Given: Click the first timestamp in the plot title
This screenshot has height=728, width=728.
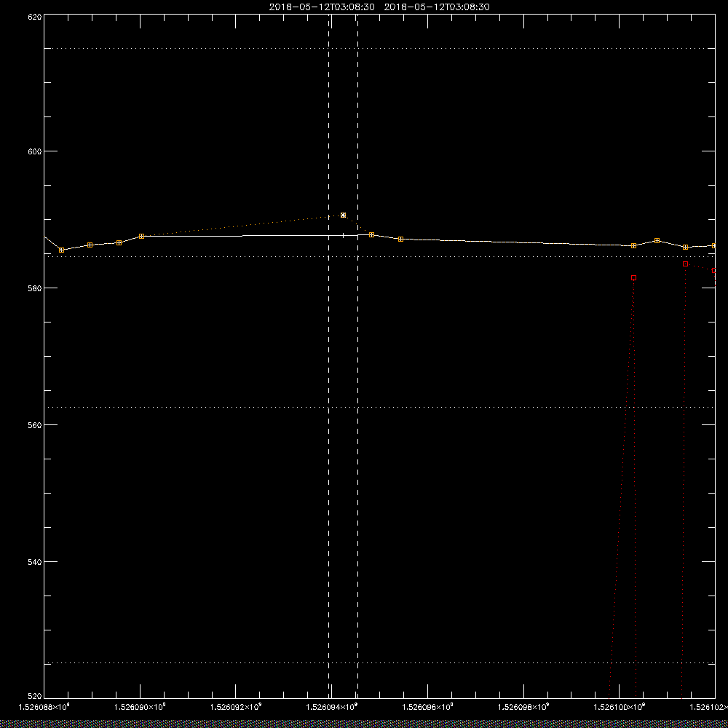Looking at the screenshot, I should (322, 7).
